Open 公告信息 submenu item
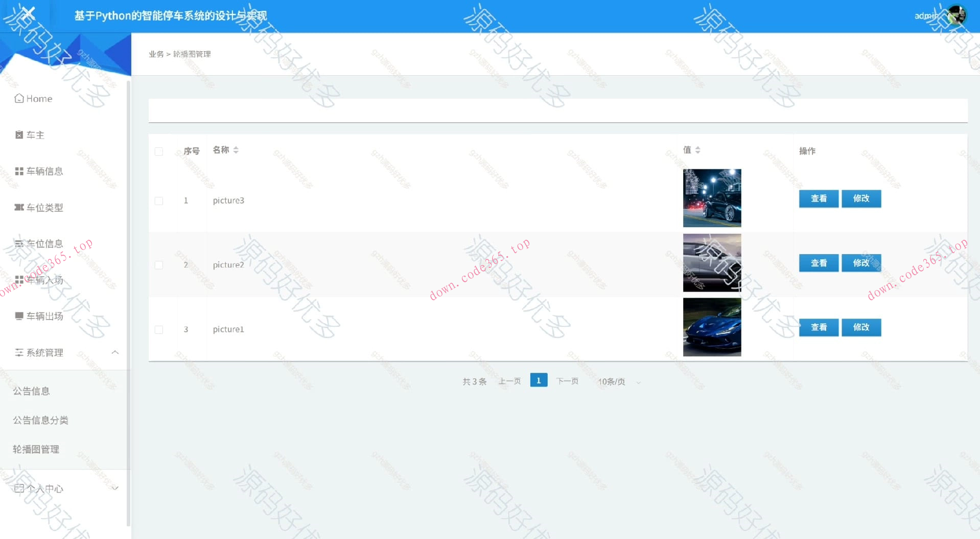The width and height of the screenshot is (980, 539). point(31,391)
